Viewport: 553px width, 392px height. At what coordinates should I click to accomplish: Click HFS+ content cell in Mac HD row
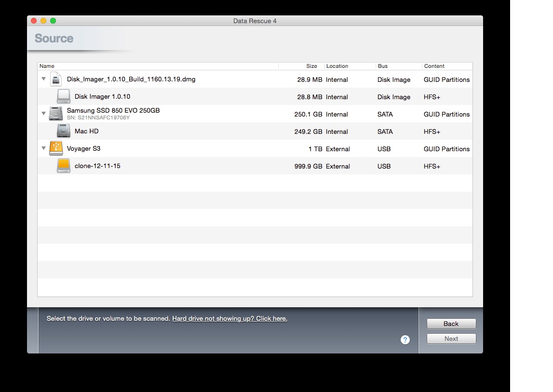pos(432,131)
